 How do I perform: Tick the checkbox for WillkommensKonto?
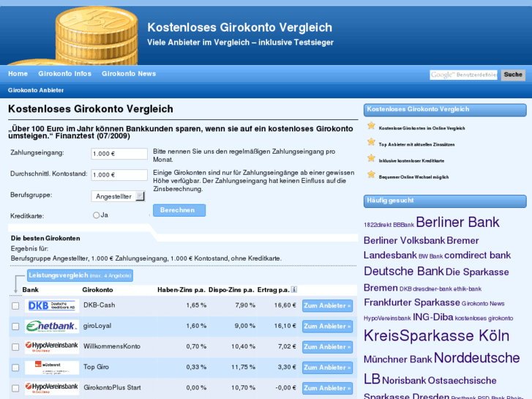pos(15,347)
